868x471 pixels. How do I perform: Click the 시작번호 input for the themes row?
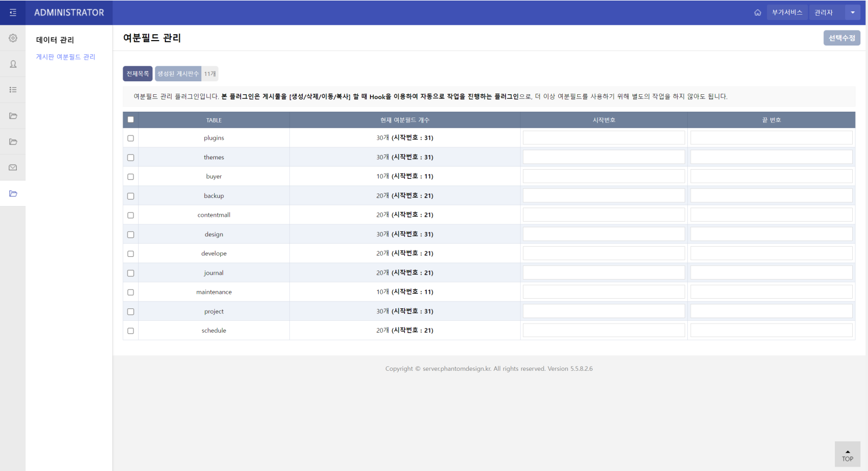[x=603, y=157]
